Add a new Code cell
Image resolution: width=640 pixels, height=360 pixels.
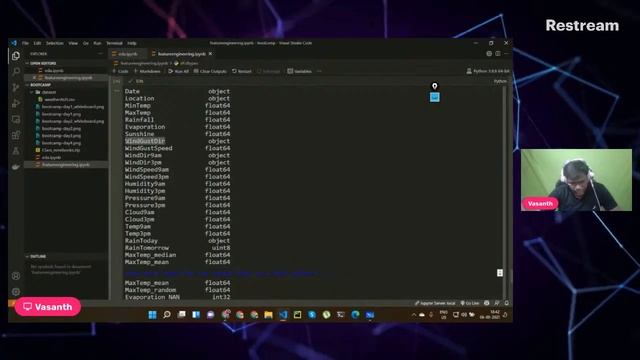point(120,71)
